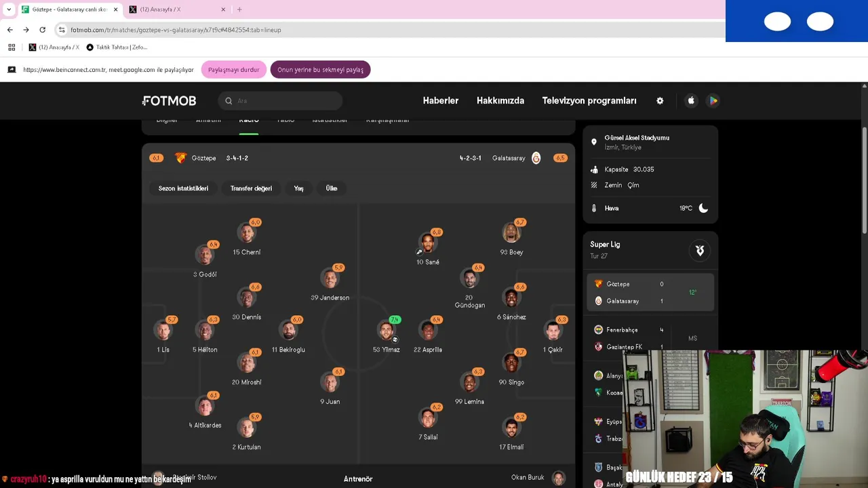Reload the page with refresh icon

42,30
